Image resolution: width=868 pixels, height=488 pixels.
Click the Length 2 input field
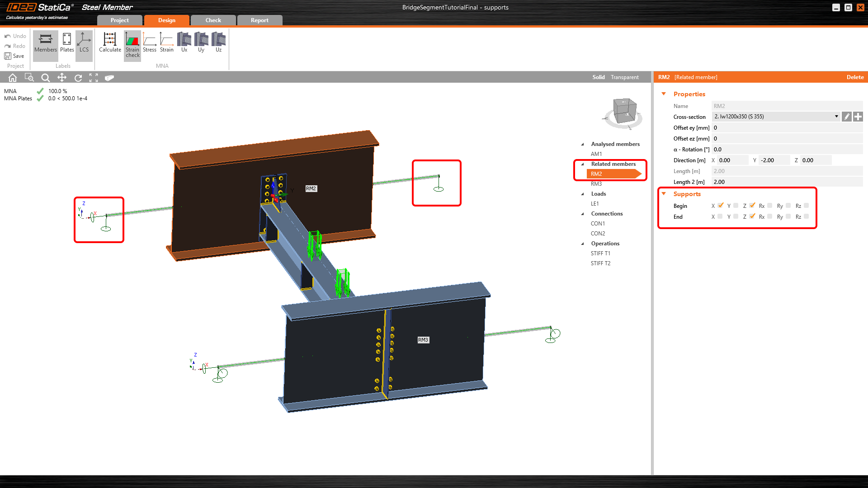point(787,182)
